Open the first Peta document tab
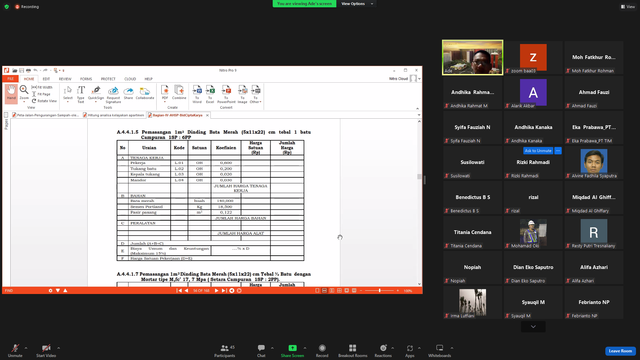 click(45, 115)
